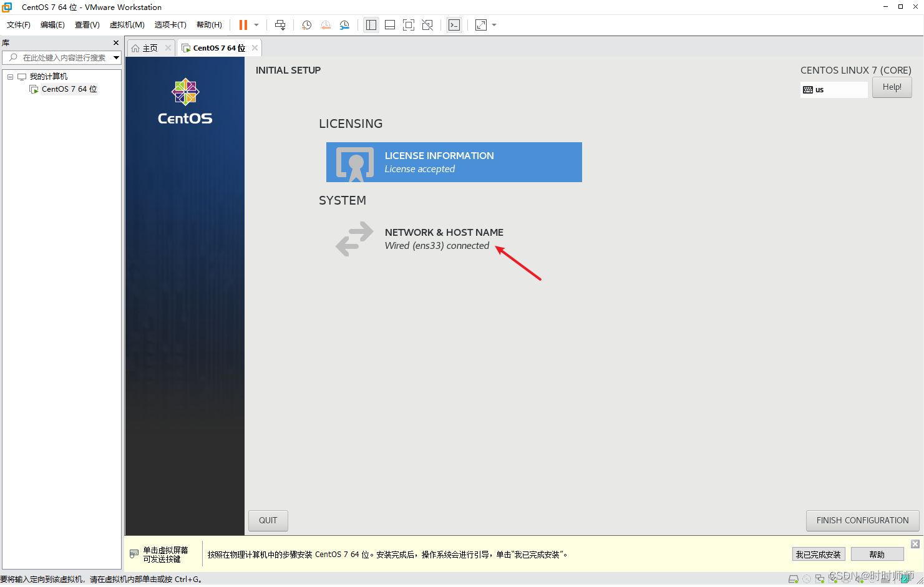Switch to Unity mode icon
Viewport: 924px width, 587px height.
(427, 25)
